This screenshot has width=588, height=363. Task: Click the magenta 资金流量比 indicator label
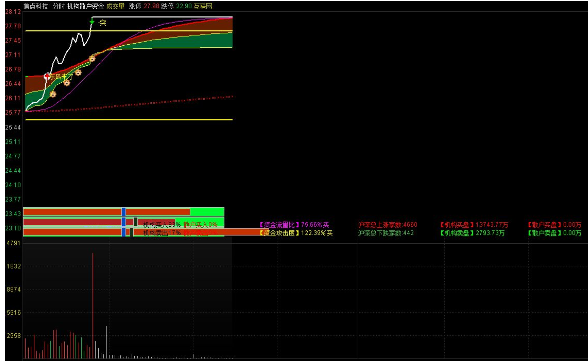[279, 225]
